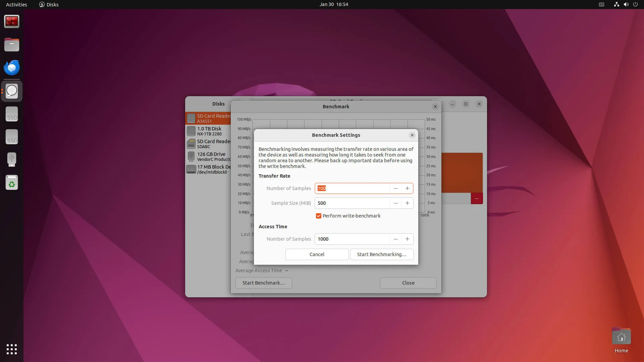Image resolution: width=644 pixels, height=362 pixels.
Task: Click the volume icon in top bar
Action: pos(626,4)
